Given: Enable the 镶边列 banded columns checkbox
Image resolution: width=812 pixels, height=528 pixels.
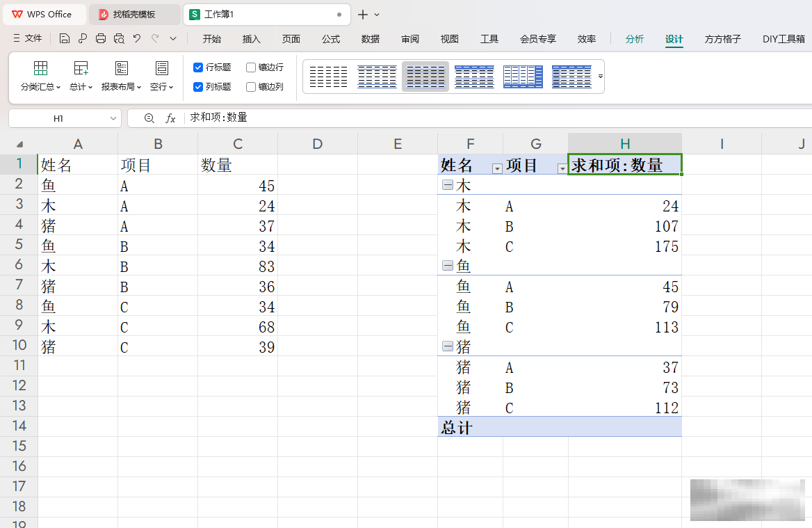Looking at the screenshot, I should (x=251, y=87).
